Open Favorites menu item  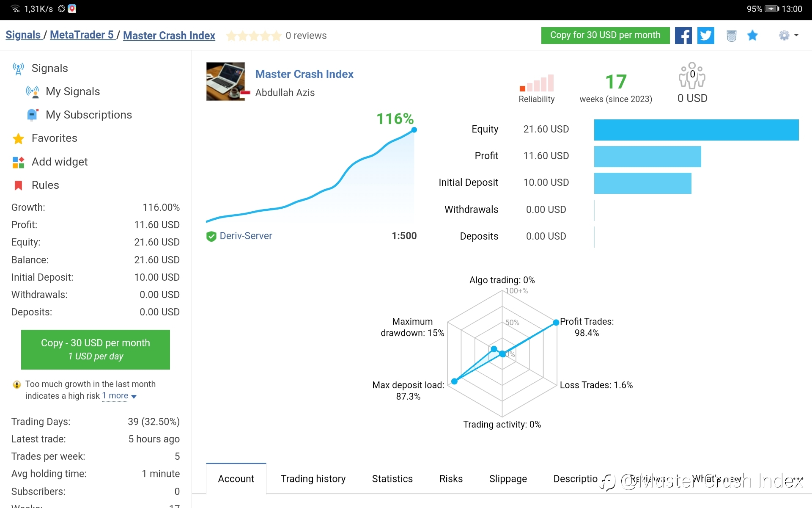click(x=55, y=138)
